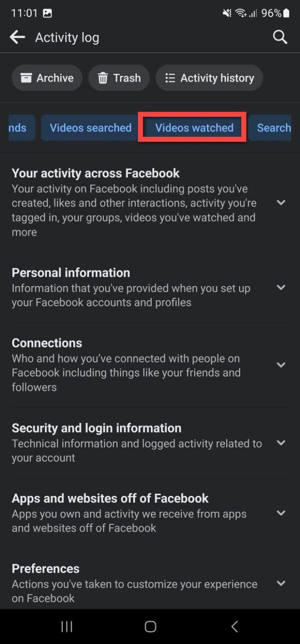
Task: Expand the Connections section chevron
Action: [281, 365]
